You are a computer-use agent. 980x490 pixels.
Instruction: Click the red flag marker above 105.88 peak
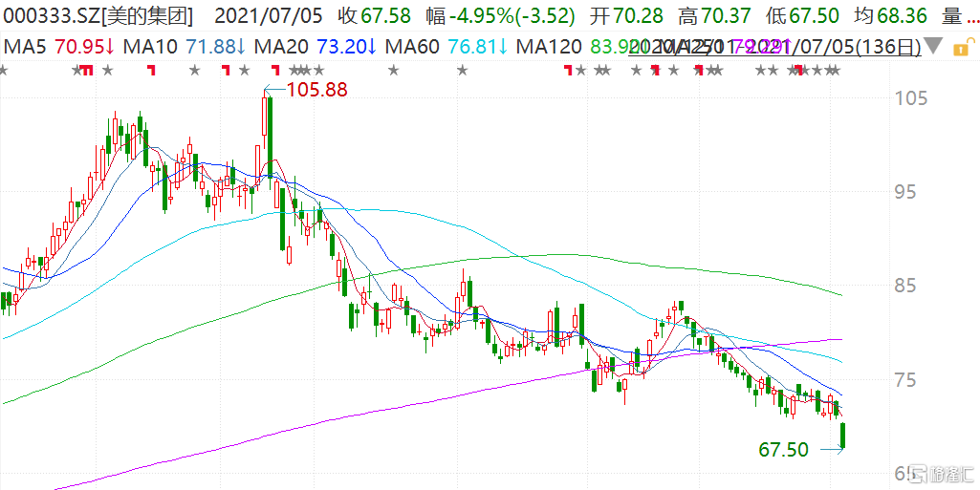point(274,71)
